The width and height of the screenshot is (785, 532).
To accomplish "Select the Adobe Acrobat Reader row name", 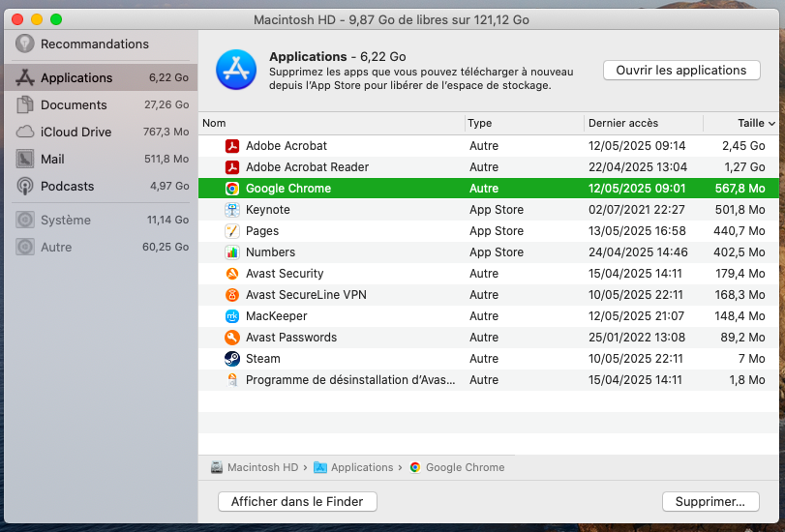I will pos(308,167).
